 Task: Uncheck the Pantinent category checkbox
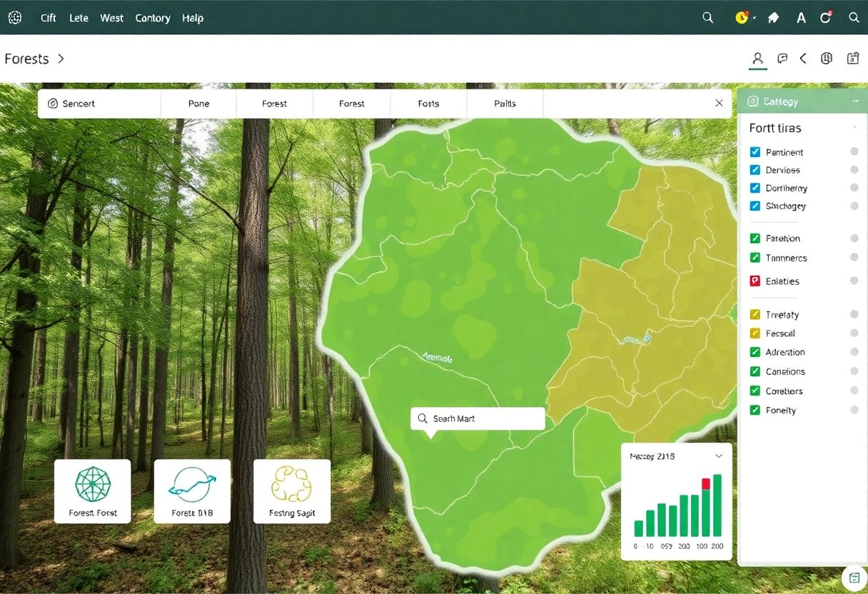755,151
